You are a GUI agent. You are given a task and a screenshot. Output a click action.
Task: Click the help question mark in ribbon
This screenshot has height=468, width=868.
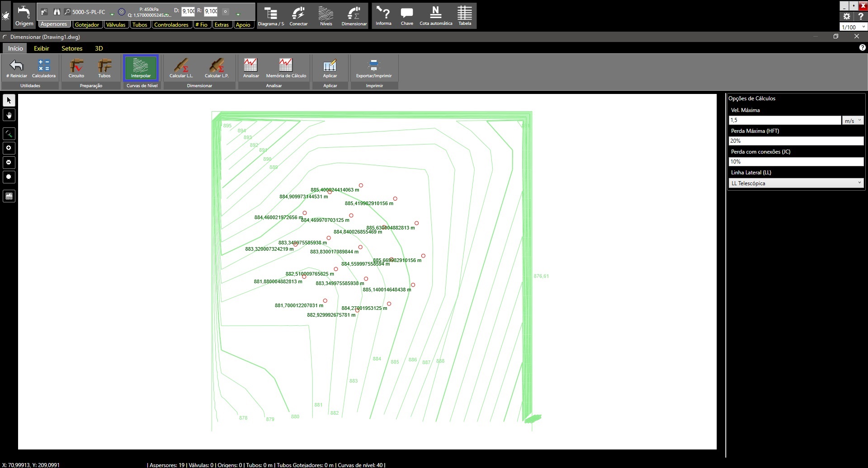click(862, 47)
